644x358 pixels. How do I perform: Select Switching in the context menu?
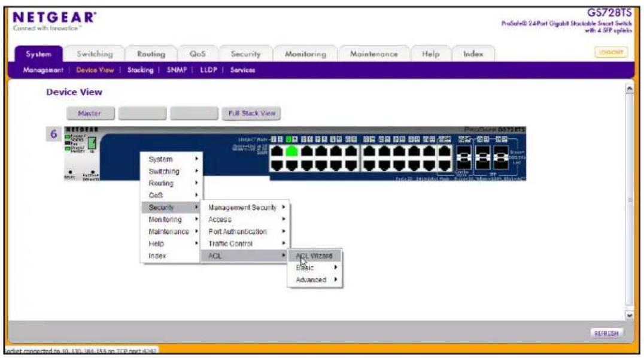coord(171,171)
